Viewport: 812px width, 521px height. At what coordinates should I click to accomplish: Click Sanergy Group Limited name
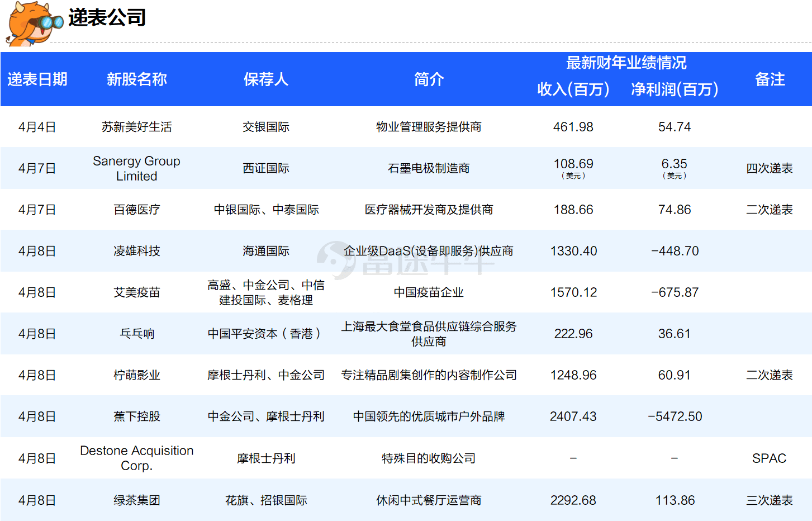[137, 168]
